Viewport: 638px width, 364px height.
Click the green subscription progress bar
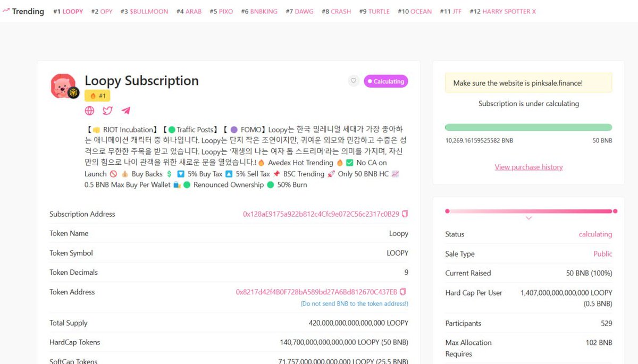pos(528,128)
